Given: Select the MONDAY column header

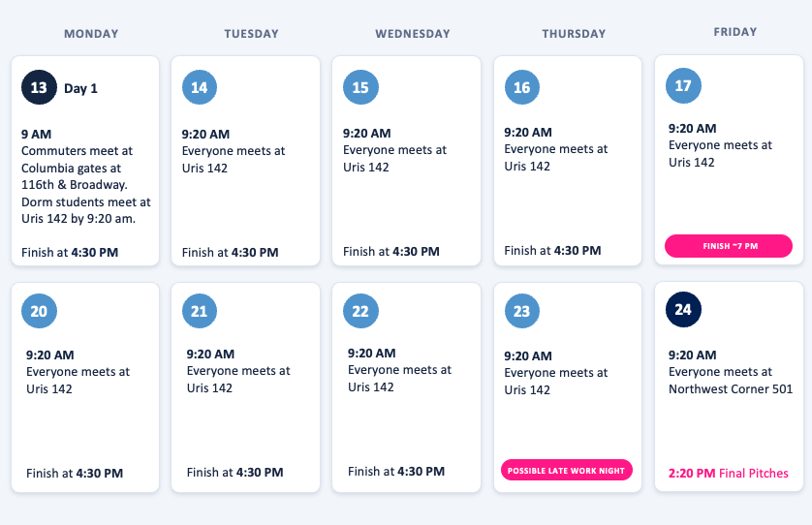Looking at the screenshot, I should 91,34.
